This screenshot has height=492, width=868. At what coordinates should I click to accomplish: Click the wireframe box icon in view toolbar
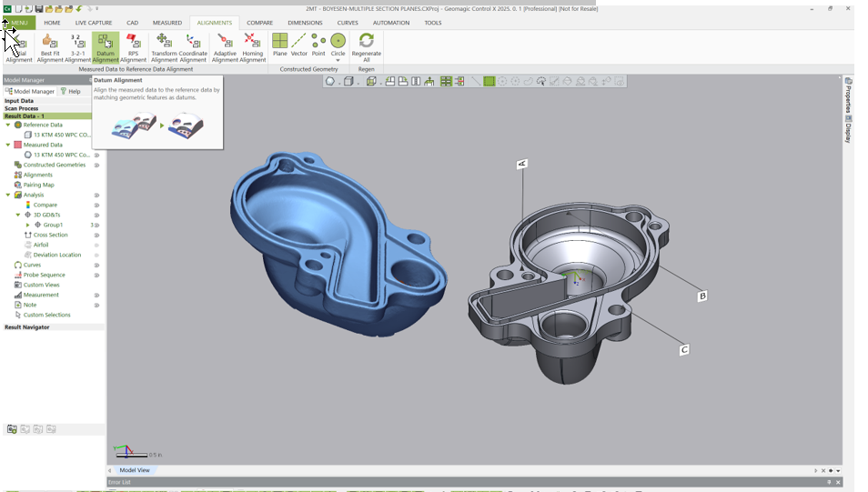click(371, 81)
